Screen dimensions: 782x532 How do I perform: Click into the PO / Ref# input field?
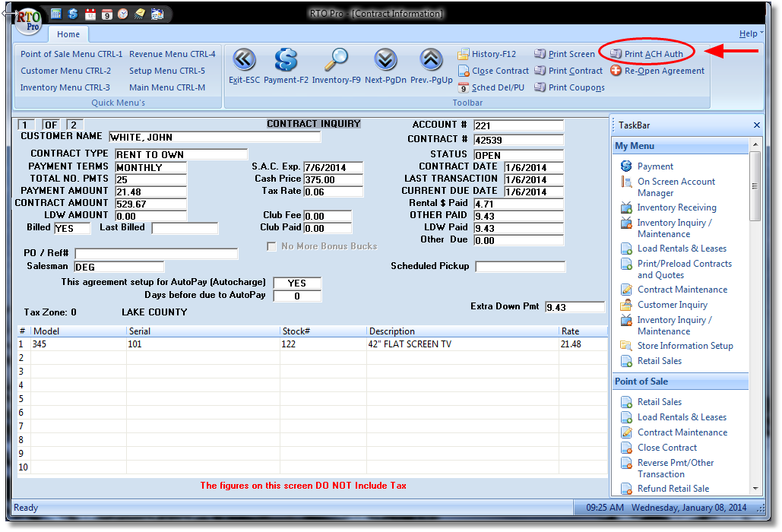[156, 254]
